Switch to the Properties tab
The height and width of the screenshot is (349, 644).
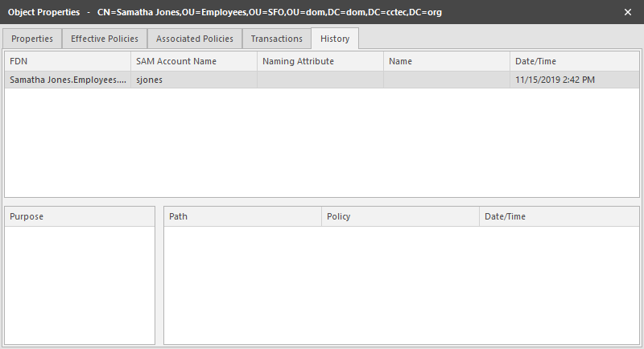click(x=32, y=39)
